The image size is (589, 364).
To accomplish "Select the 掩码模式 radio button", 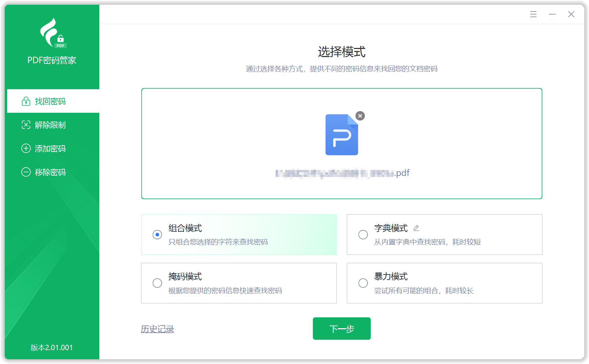I will click(x=157, y=283).
